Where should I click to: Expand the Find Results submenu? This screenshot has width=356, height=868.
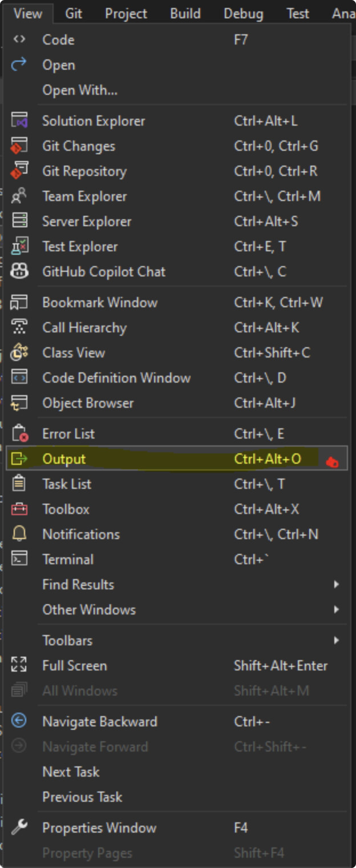[336, 585]
